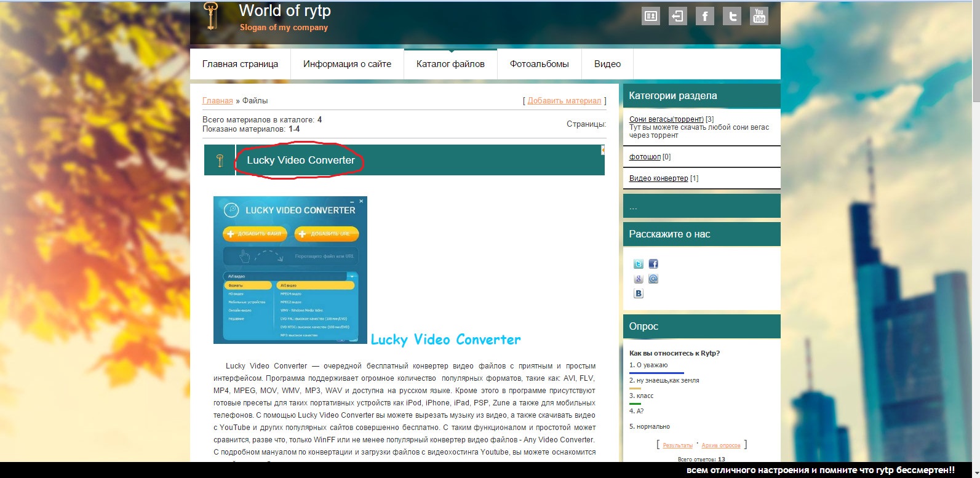980x478 pixels.
Task: Open Видео menu item
Action: tap(607, 64)
